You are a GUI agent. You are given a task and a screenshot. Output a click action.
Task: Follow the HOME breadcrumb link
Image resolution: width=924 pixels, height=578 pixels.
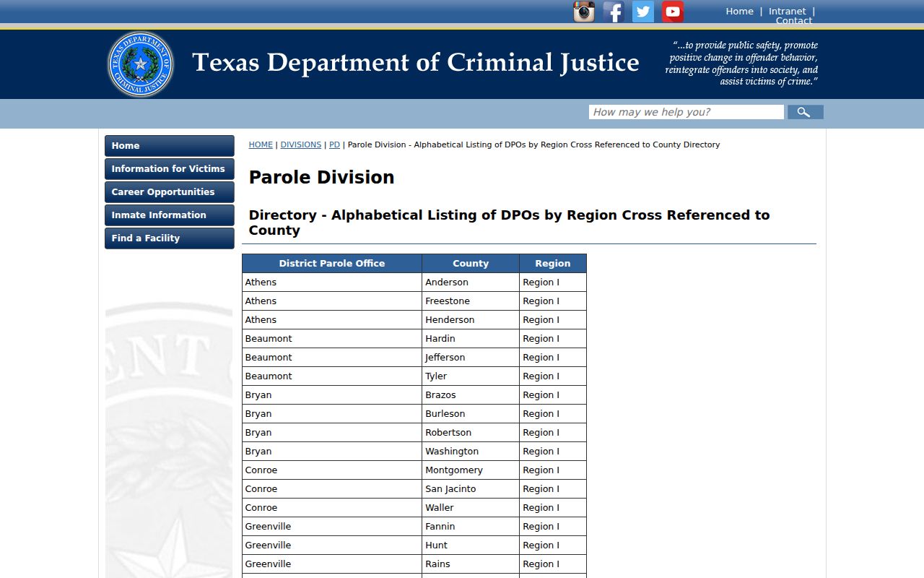[261, 144]
